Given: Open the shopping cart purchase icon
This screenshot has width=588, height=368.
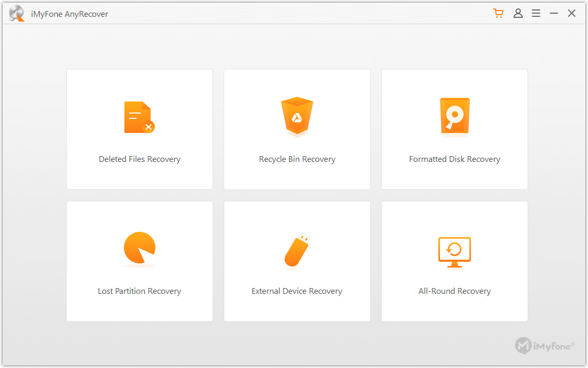Looking at the screenshot, I should pyautogui.click(x=498, y=14).
